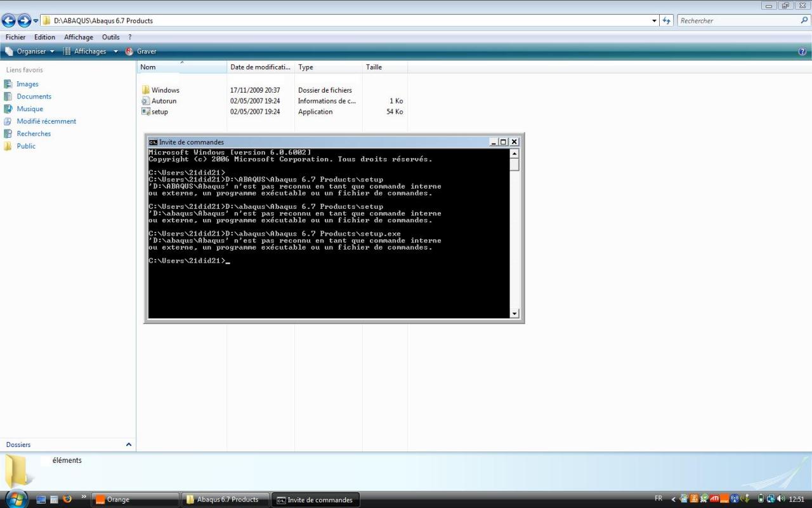812x508 pixels.
Task: Click the command prompt scrollbar thumb
Action: coord(514,164)
